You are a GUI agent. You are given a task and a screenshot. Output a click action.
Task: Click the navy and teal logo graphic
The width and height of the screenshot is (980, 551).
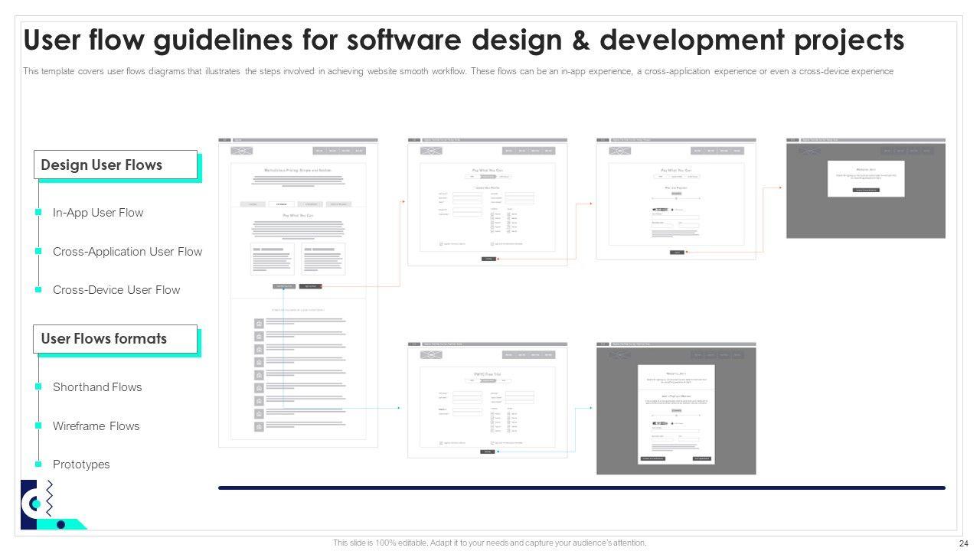click(52, 504)
